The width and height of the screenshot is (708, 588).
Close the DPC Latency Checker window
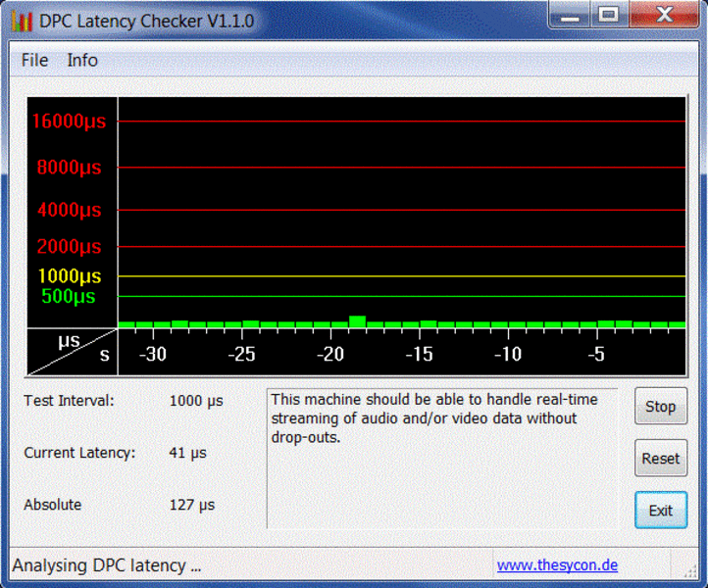pos(664,15)
